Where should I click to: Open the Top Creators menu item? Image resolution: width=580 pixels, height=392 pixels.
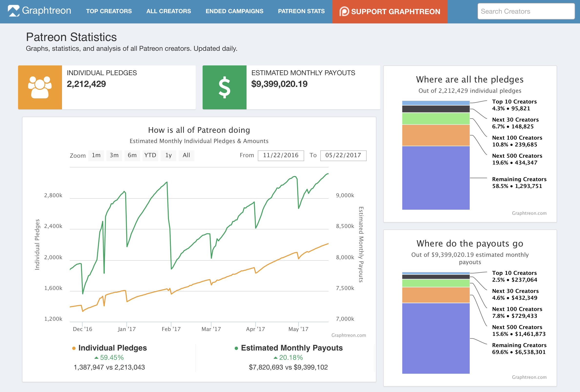(109, 11)
